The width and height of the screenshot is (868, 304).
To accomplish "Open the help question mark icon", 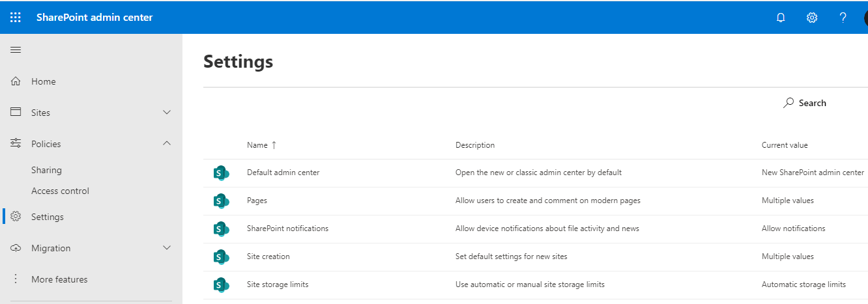I will point(843,18).
